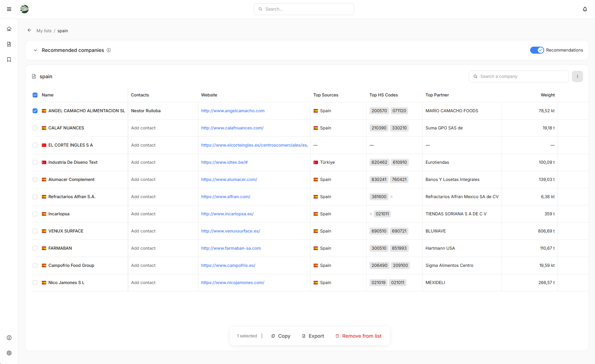Click Export in the selection bar
The height and width of the screenshot is (364, 595).
click(313, 336)
